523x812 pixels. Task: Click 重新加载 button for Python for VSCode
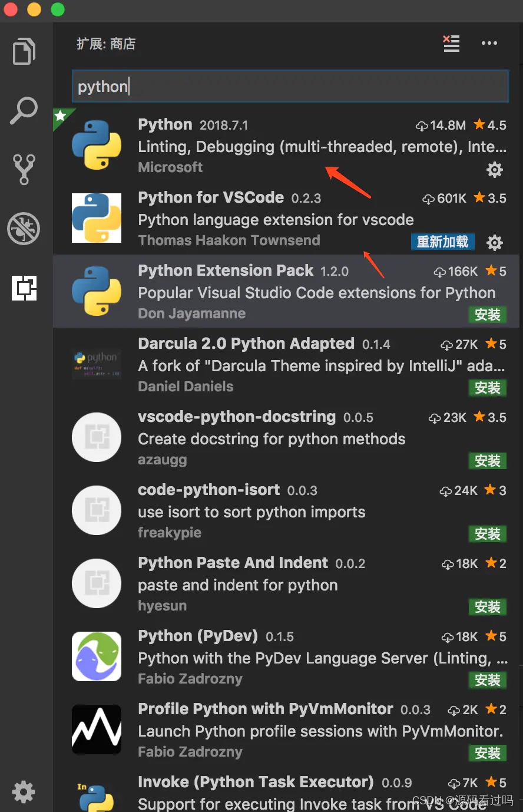(442, 242)
